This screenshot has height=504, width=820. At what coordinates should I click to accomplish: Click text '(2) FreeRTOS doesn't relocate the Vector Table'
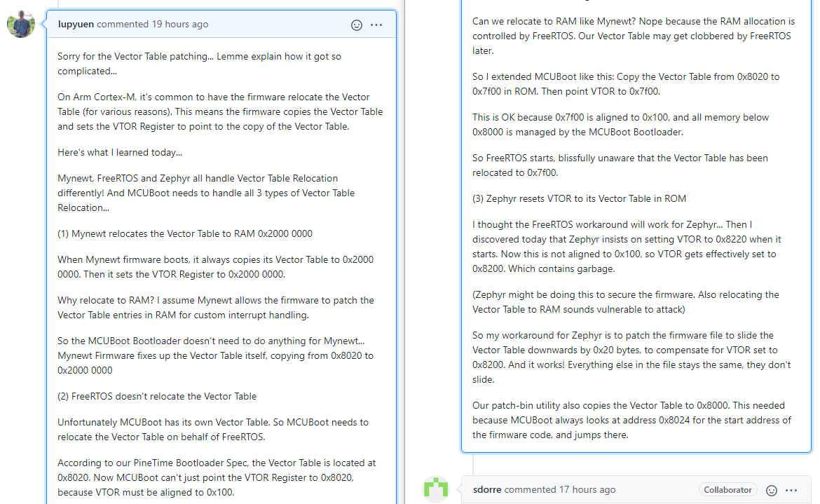click(157, 396)
